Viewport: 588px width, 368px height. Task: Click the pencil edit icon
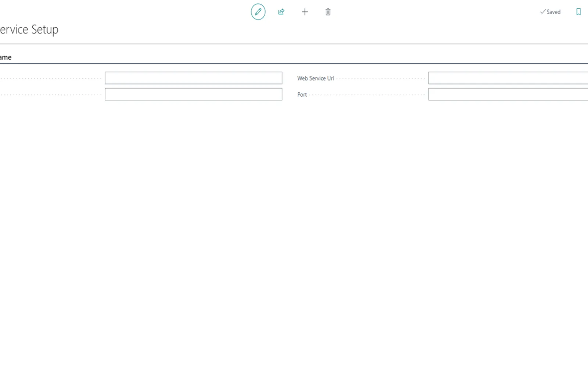(258, 12)
